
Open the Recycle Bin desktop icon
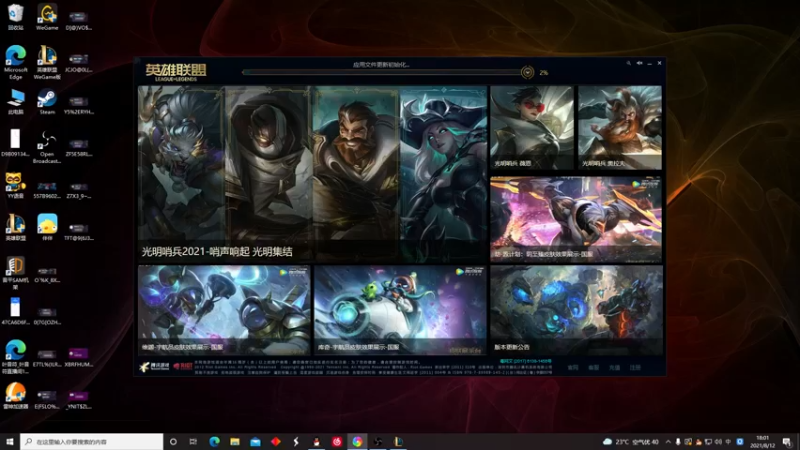(x=15, y=16)
